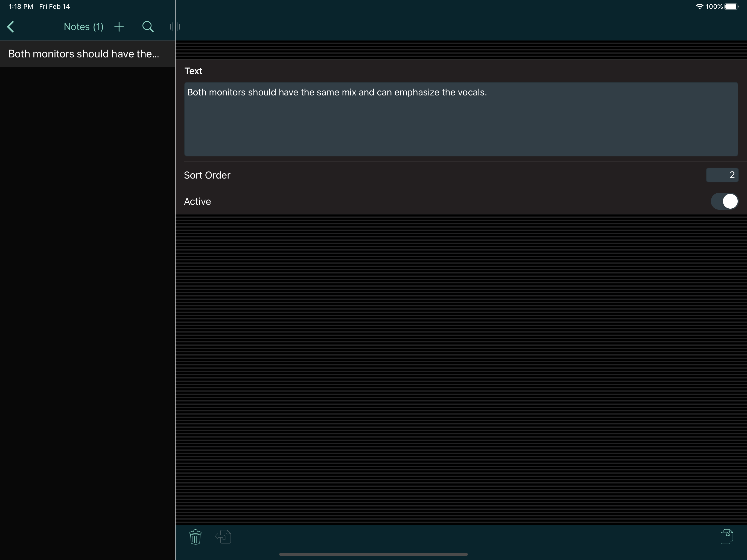
Task: Click the Fri Feb 14 date
Action: 54,6
